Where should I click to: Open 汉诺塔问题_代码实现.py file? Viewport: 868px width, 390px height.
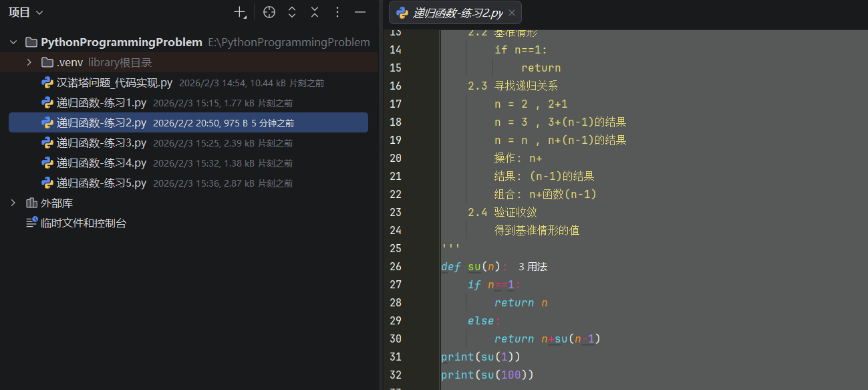click(115, 82)
